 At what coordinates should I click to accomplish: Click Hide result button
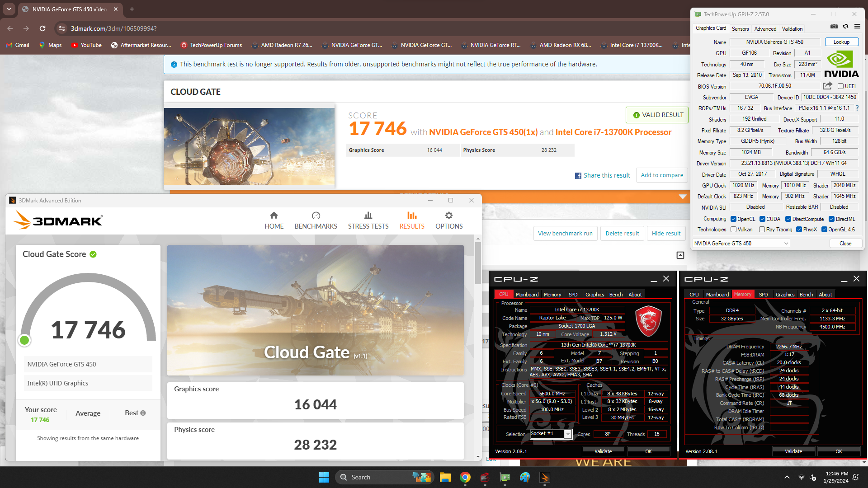[x=666, y=233]
